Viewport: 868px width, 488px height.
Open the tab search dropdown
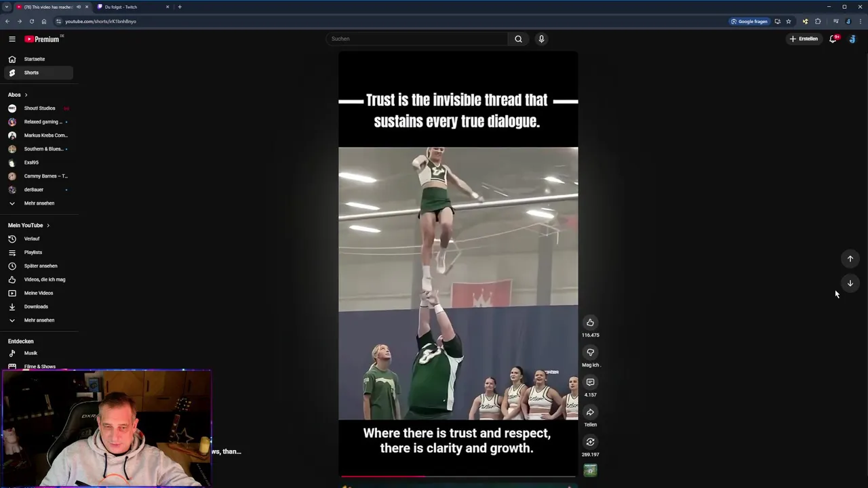[6, 7]
